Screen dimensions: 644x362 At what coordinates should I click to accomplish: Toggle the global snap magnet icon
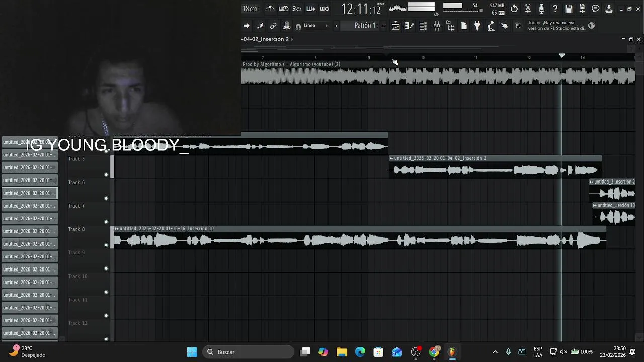coord(298,26)
